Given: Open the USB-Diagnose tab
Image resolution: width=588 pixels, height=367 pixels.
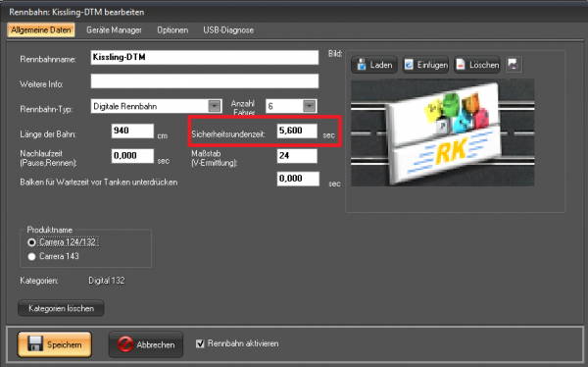Looking at the screenshot, I should coord(228,30).
